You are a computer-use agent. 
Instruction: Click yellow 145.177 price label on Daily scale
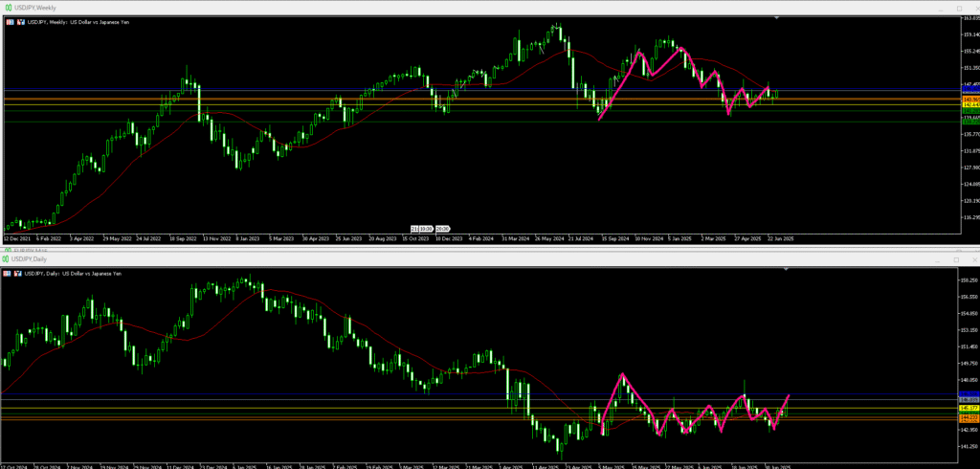coord(968,409)
